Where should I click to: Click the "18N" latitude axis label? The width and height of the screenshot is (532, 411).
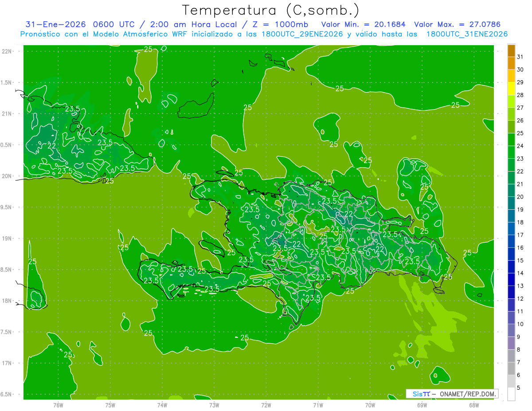click(x=7, y=301)
